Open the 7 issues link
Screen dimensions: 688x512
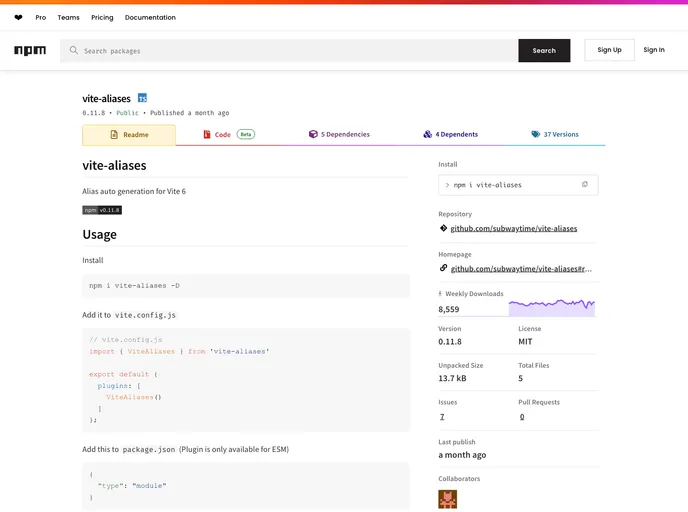442,417
